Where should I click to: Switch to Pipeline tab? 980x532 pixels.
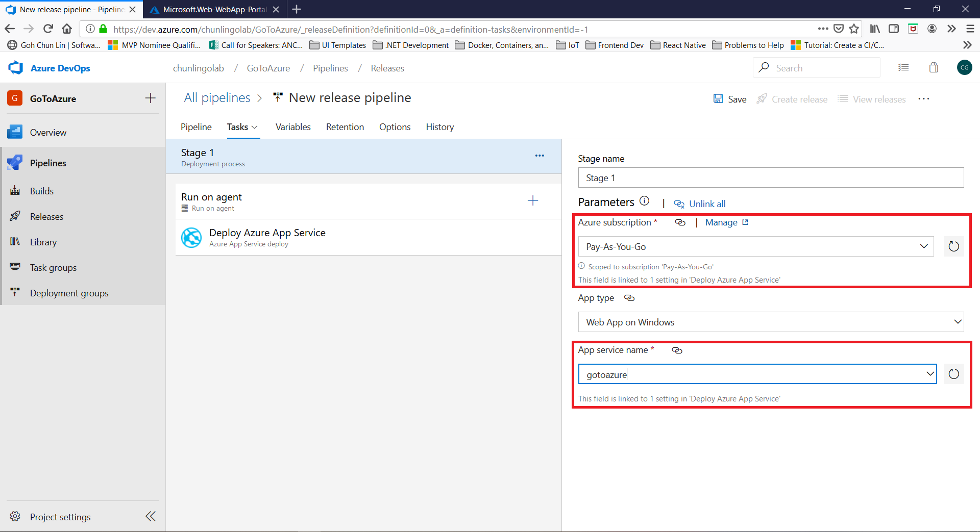(x=196, y=126)
